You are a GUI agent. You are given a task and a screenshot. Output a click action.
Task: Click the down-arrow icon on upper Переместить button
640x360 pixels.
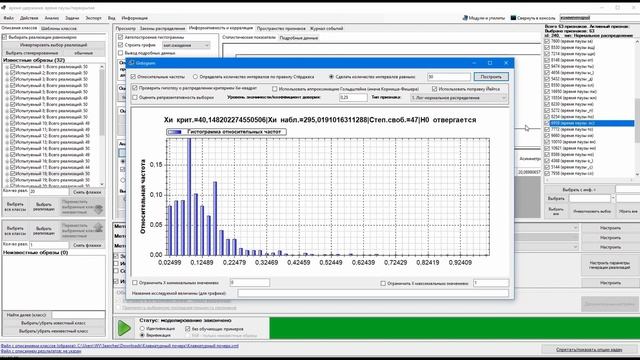tap(98, 209)
